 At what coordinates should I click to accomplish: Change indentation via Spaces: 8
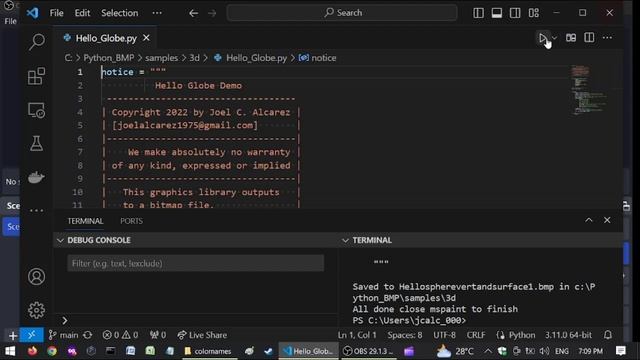pyautogui.click(x=405, y=335)
